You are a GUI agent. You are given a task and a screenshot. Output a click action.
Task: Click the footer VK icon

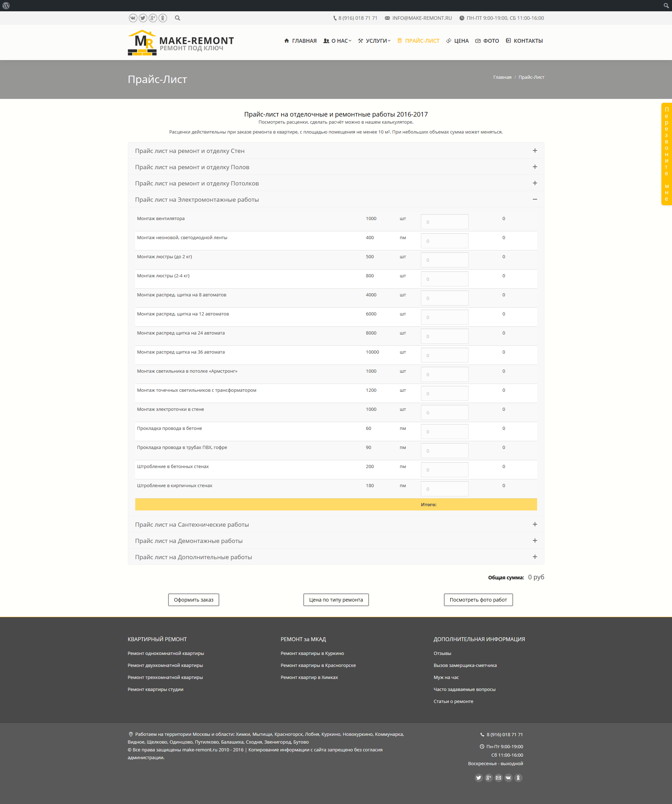pyautogui.click(x=508, y=778)
